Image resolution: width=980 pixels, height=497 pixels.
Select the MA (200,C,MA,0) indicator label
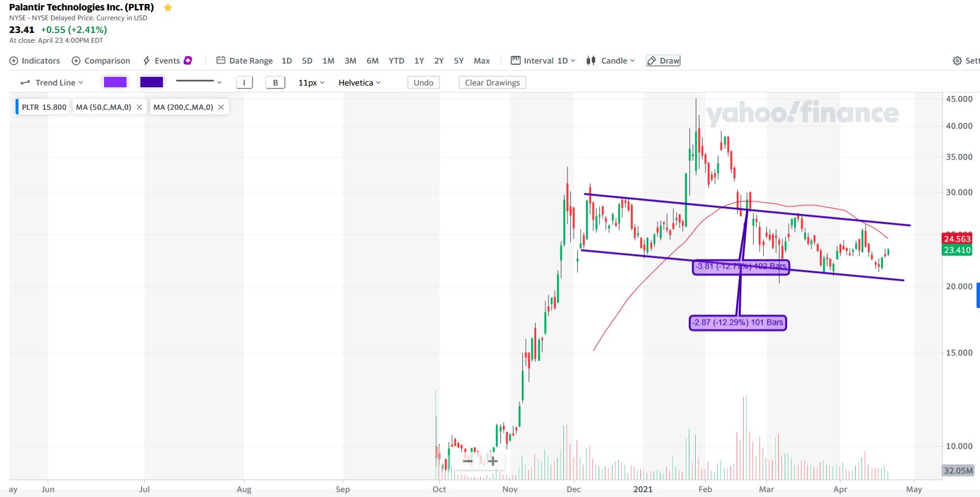coord(183,107)
